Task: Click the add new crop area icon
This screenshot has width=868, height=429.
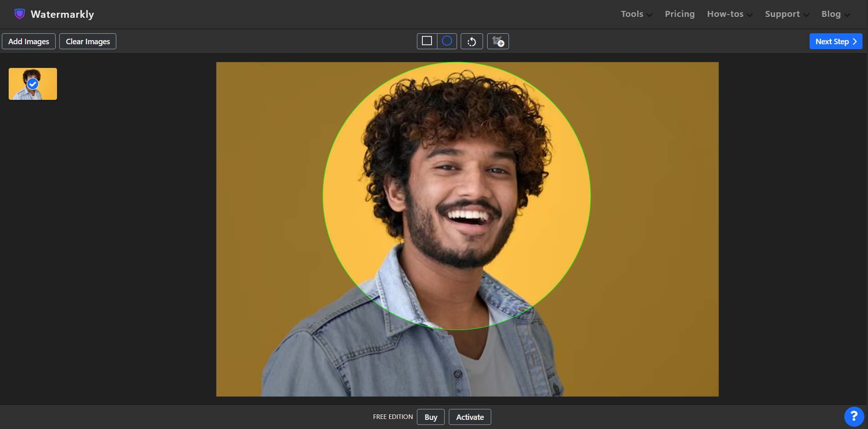Action: [498, 41]
